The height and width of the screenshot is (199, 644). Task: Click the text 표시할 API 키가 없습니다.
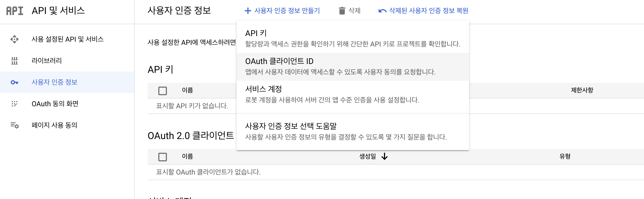point(192,106)
